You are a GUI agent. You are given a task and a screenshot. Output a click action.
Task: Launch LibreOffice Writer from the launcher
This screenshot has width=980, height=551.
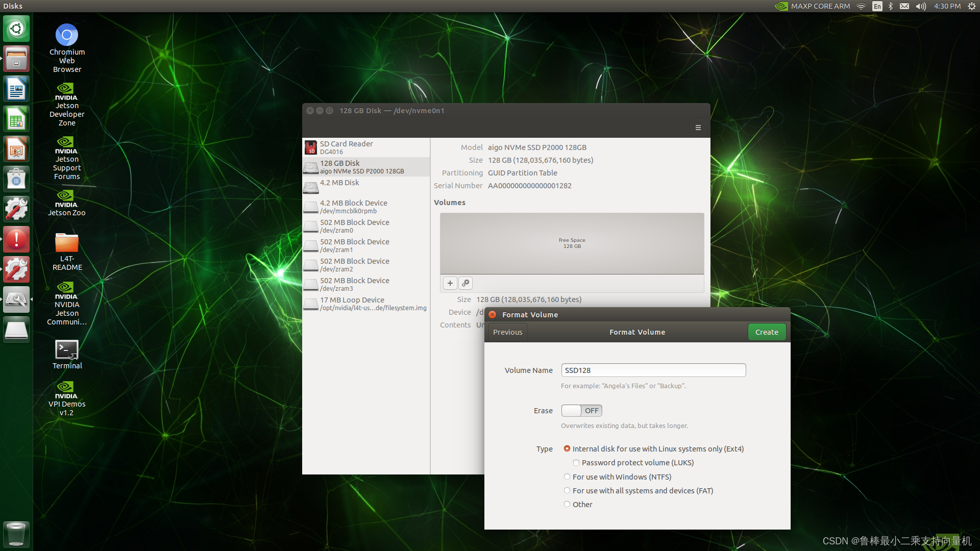pos(16,89)
